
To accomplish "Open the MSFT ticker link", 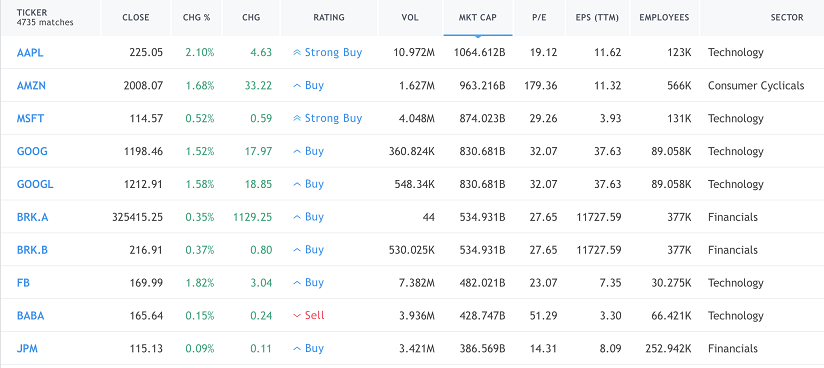I will point(30,118).
